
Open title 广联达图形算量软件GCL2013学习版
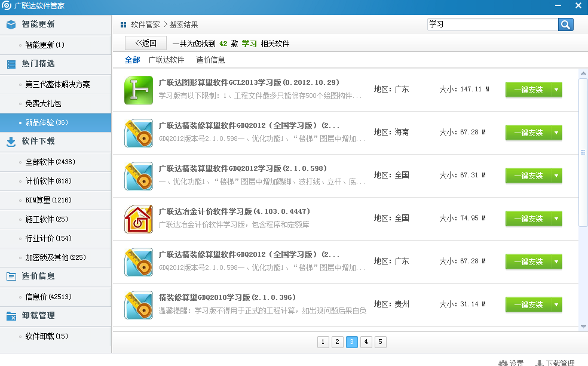(x=249, y=82)
